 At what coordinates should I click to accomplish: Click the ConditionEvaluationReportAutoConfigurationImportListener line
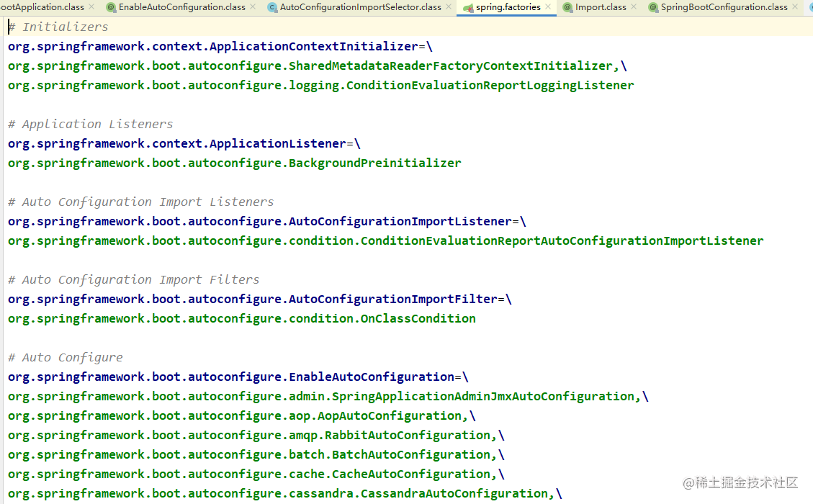[386, 241]
